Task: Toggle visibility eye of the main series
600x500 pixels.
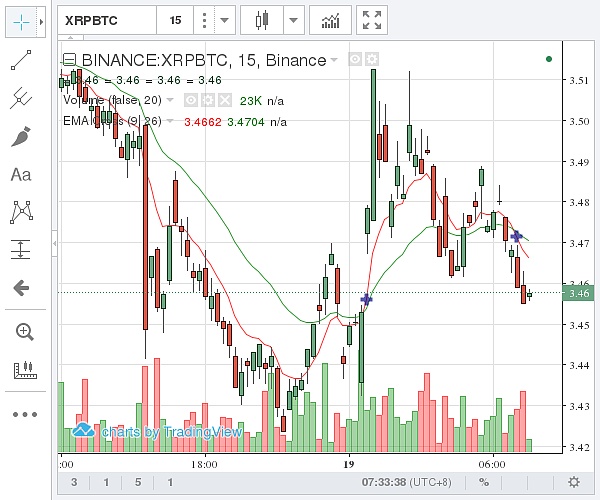Action: (355, 59)
